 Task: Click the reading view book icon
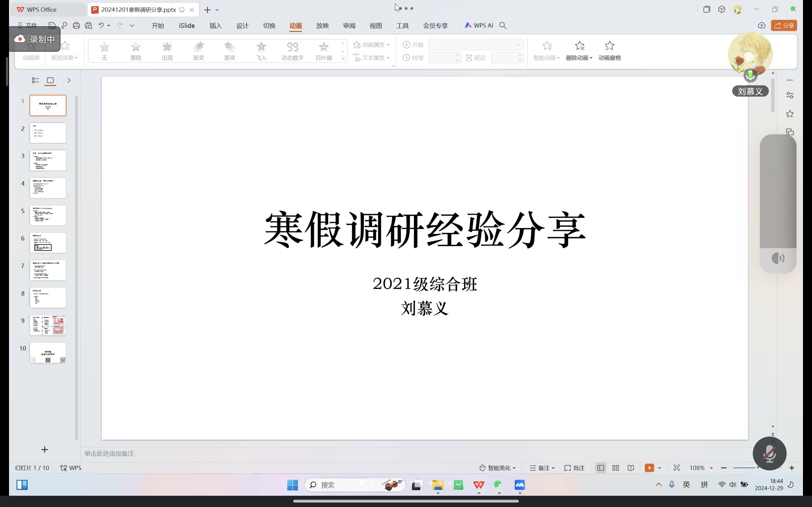[631, 468]
